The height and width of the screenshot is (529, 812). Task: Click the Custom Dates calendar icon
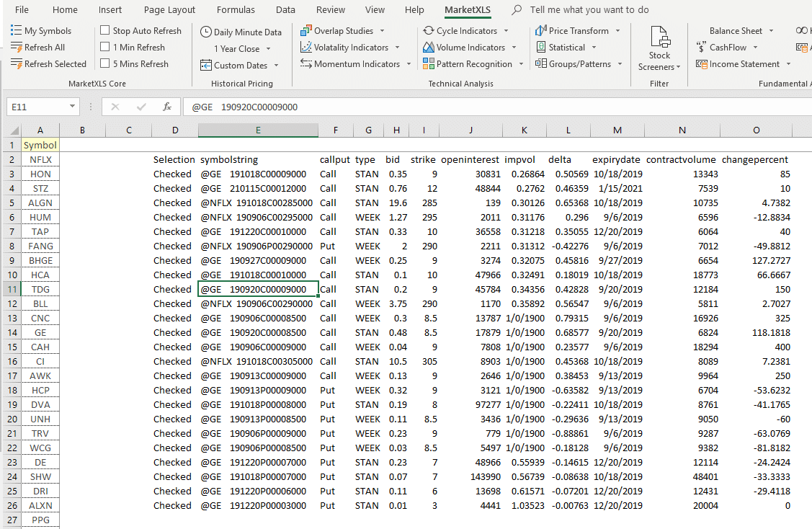point(205,66)
